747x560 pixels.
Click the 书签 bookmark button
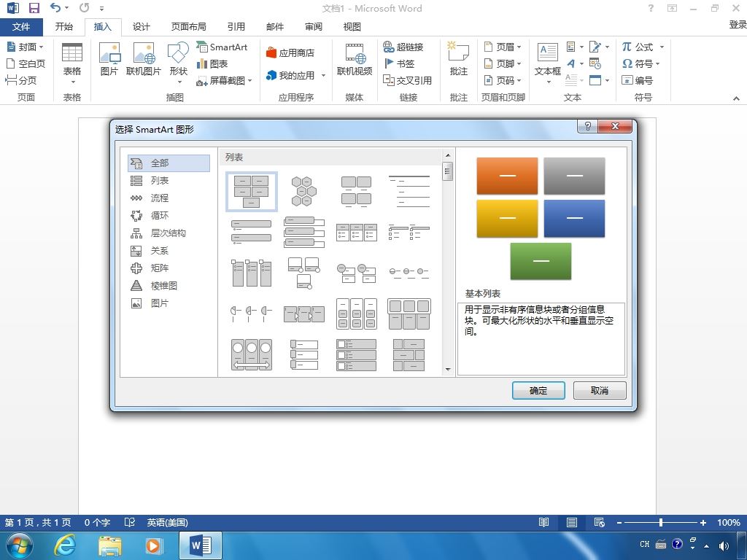[x=399, y=63]
